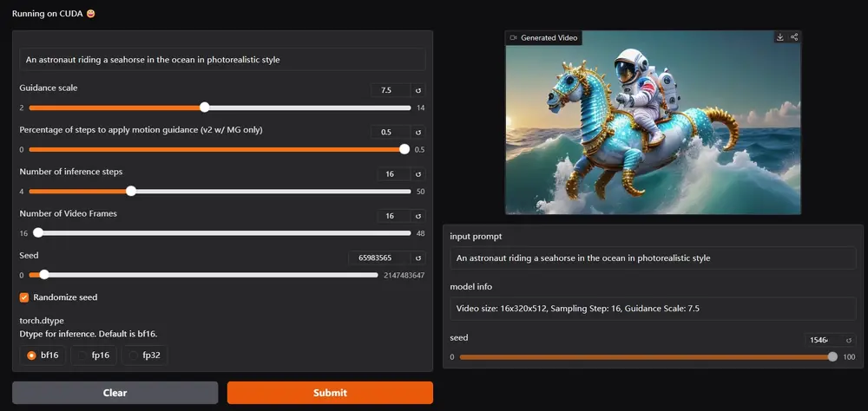Reset the output seed value

pyautogui.click(x=849, y=340)
